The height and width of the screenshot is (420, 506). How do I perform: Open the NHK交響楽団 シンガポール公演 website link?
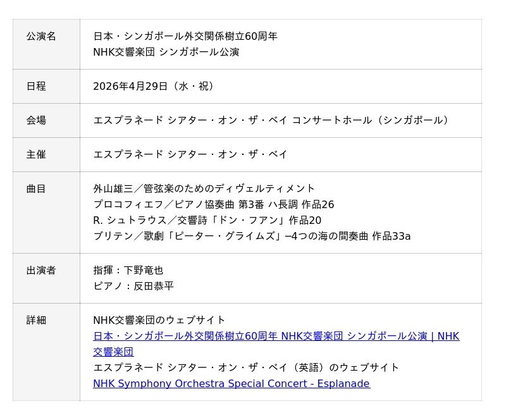click(276, 337)
